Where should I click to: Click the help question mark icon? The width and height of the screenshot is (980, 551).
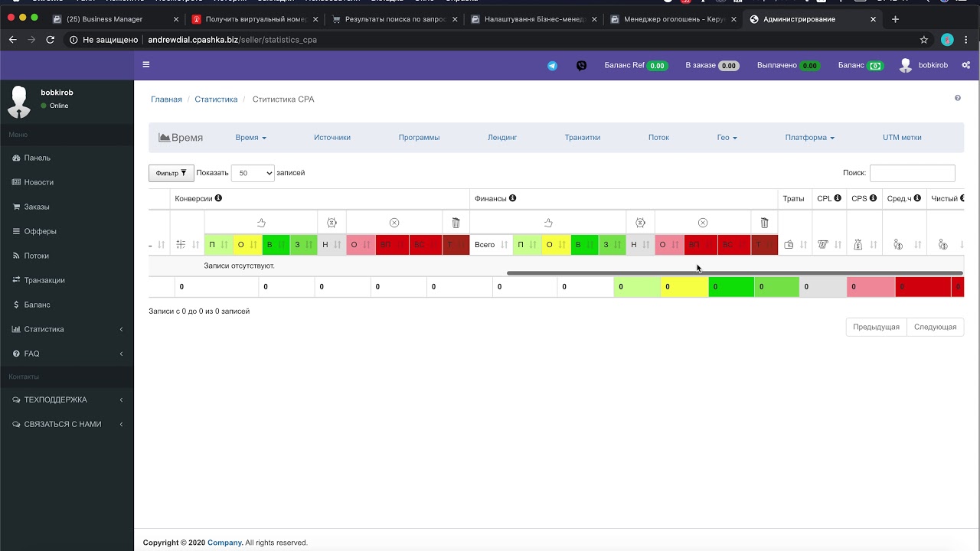(x=957, y=98)
